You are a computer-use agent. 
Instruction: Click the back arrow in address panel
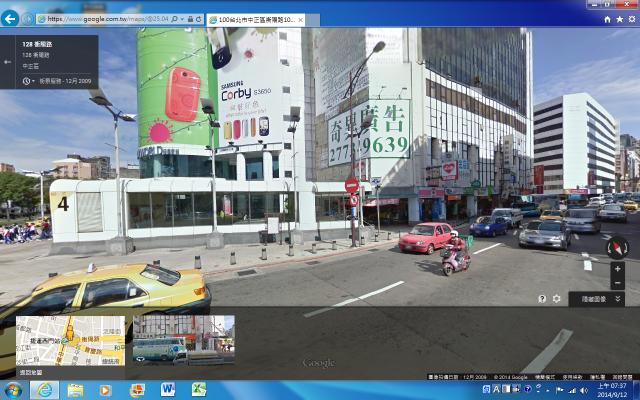click(8, 61)
